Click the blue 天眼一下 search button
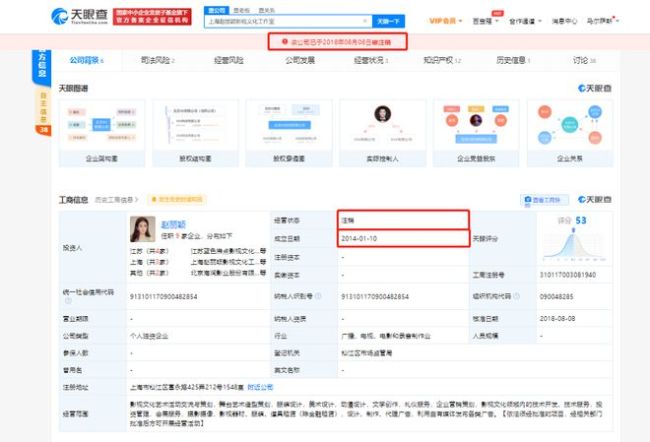 click(388, 21)
